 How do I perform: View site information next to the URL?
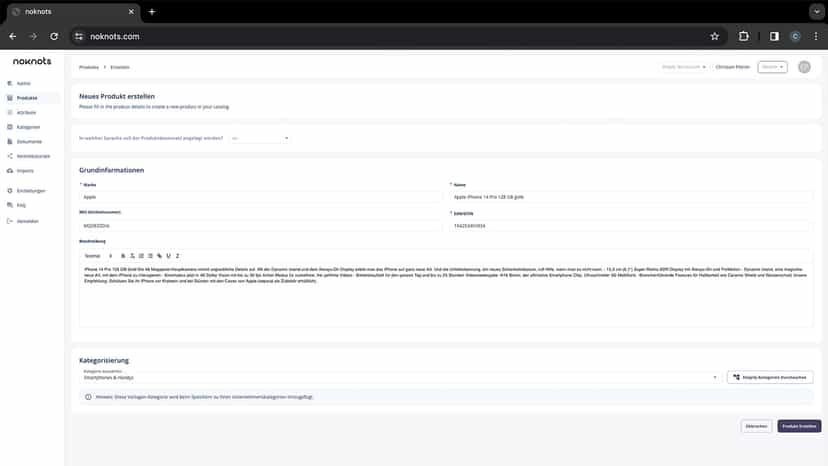tap(79, 36)
